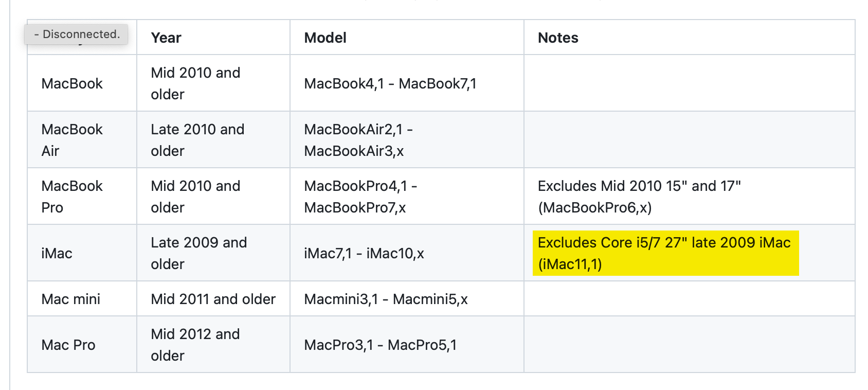Click the iMac row label
Screen dimensions: 868x390
point(57,254)
